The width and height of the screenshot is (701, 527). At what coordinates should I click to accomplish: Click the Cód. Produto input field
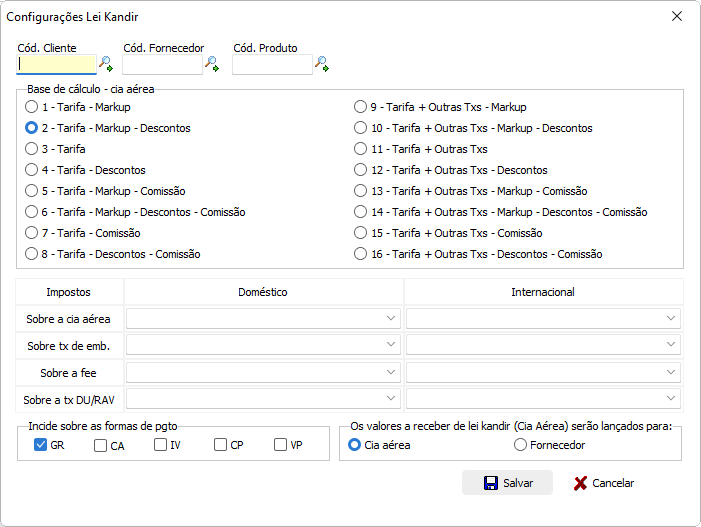(272, 64)
